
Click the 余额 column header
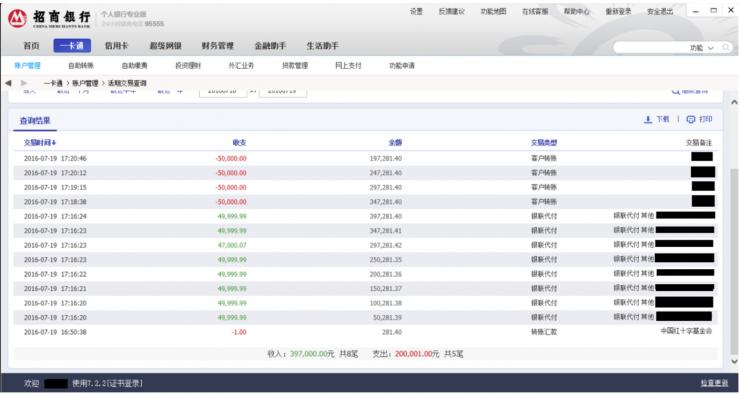click(395, 143)
